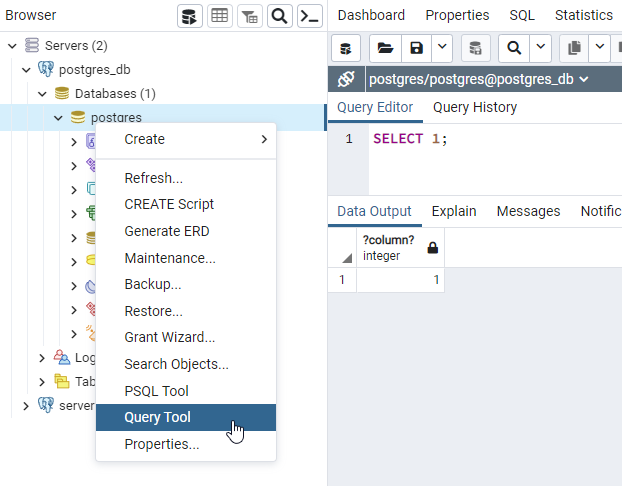
Task: Open the postgres@postgres_db connection dropdown
Action: (x=478, y=79)
